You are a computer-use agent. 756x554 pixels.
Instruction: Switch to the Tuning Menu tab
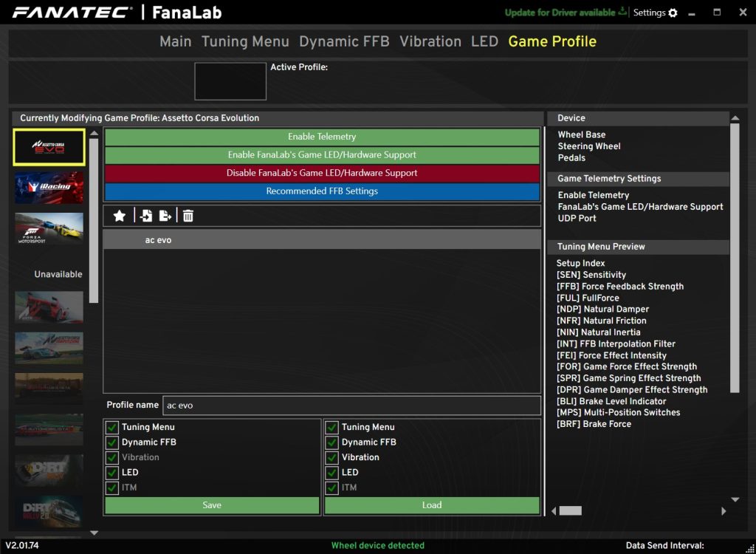(x=245, y=41)
